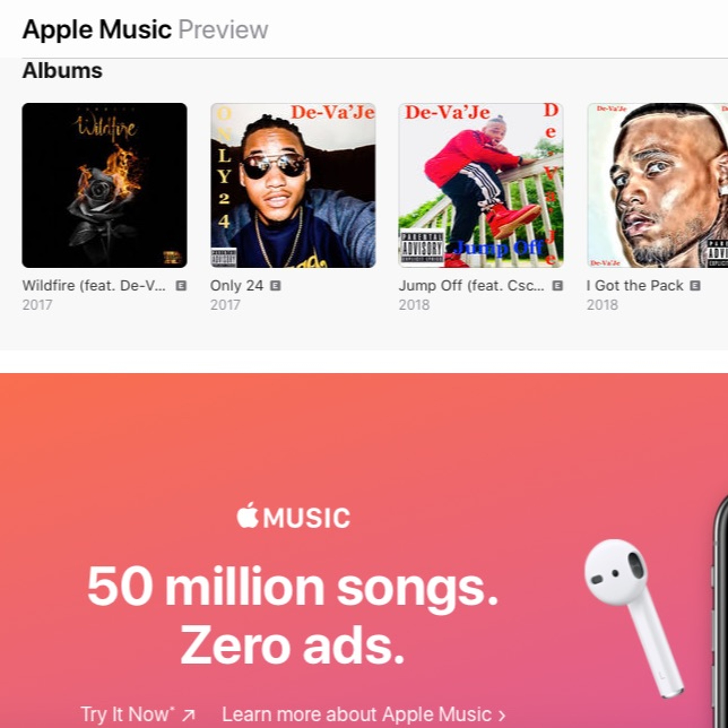Select the I Got the Pack title text
Screen dimensions: 728x728
(x=635, y=286)
